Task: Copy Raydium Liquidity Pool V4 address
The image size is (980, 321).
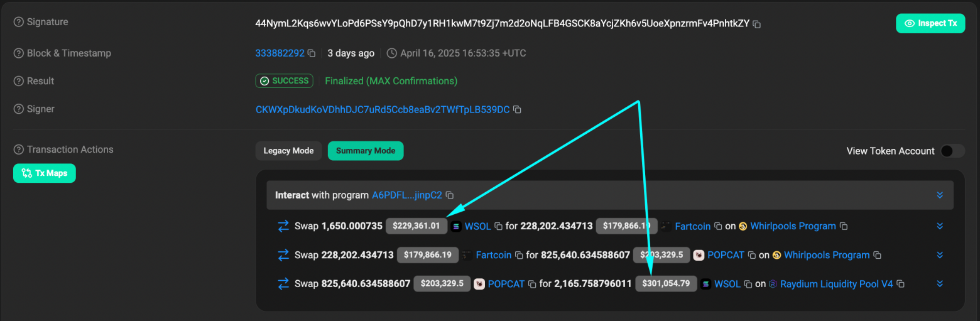Action: pos(901,284)
